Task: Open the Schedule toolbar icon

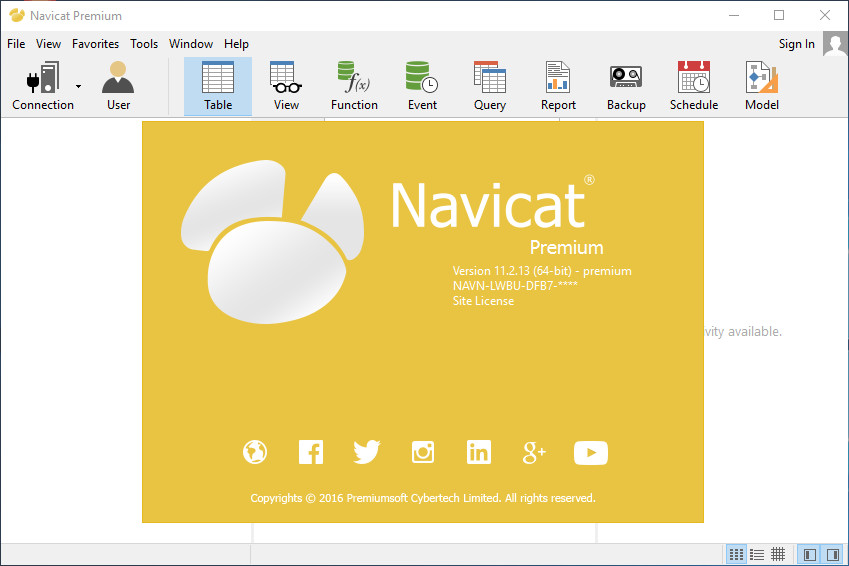Action: pyautogui.click(x=694, y=87)
